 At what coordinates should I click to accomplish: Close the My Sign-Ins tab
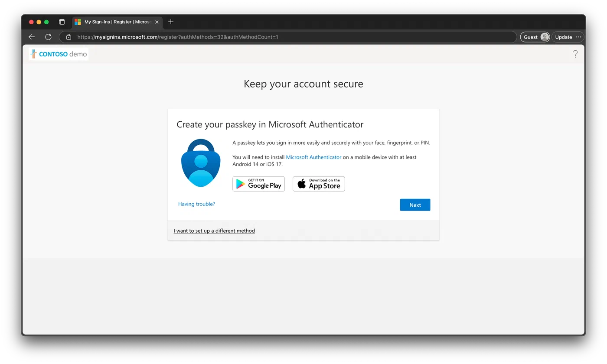point(157,22)
